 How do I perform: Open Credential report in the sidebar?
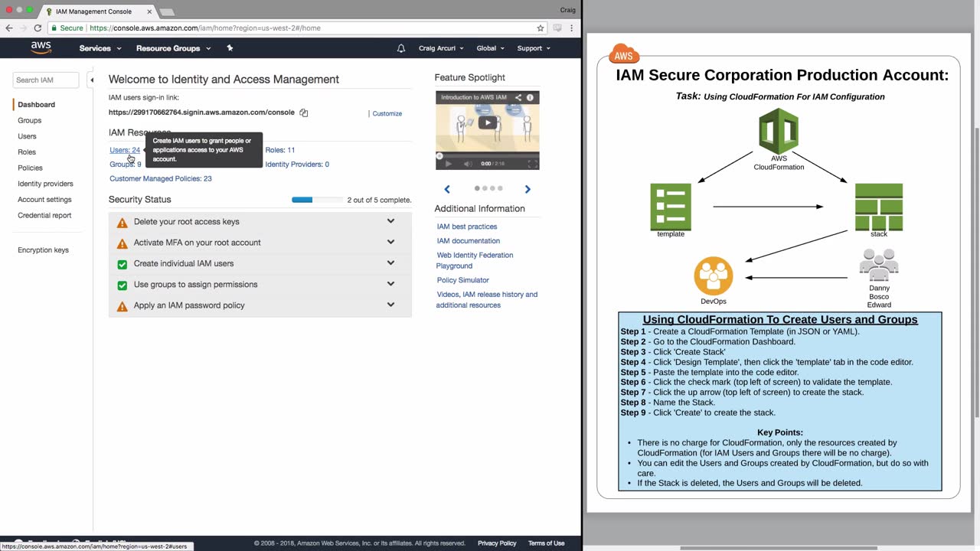pyautogui.click(x=45, y=216)
